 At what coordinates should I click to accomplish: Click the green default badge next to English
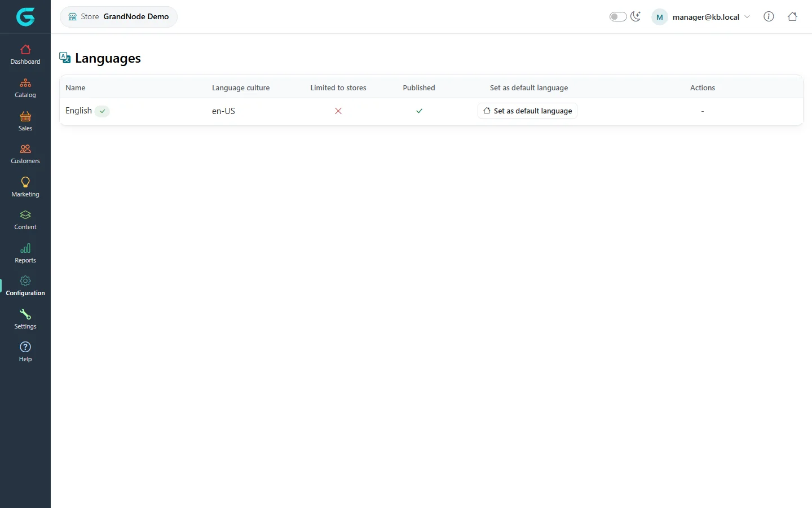[x=102, y=111]
